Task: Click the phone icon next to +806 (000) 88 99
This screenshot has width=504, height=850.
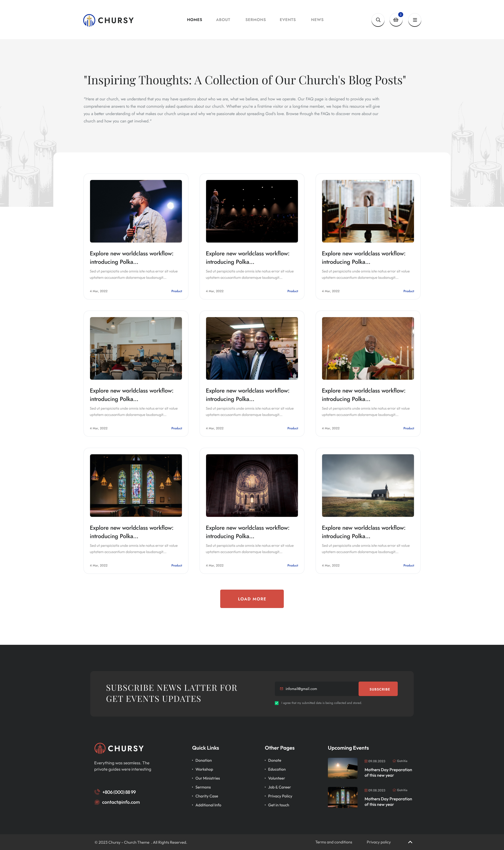Action: tap(97, 792)
